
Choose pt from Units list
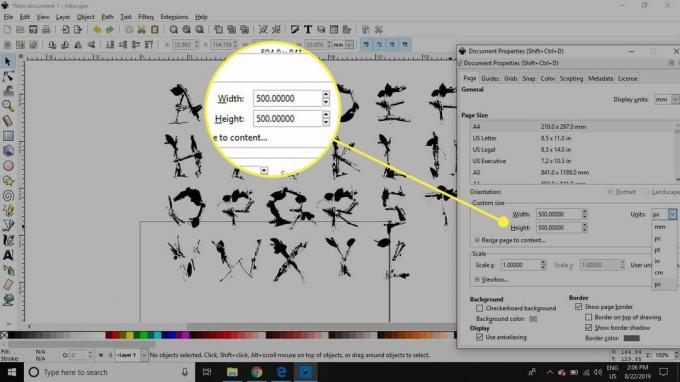coord(657,250)
